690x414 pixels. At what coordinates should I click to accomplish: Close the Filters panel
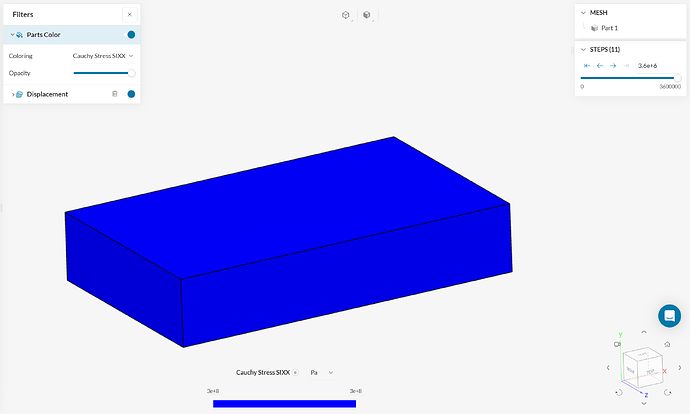click(x=129, y=15)
